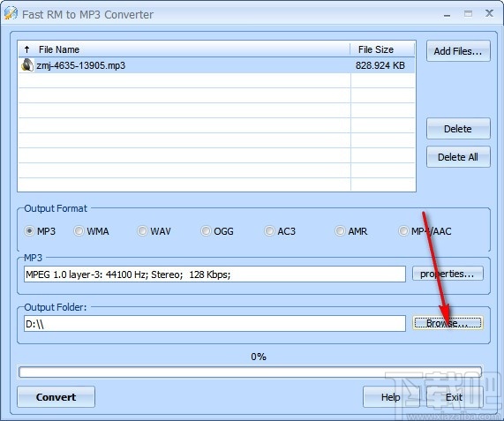Choose OGG as output format
This screenshot has width=504, height=421.
pyautogui.click(x=206, y=230)
